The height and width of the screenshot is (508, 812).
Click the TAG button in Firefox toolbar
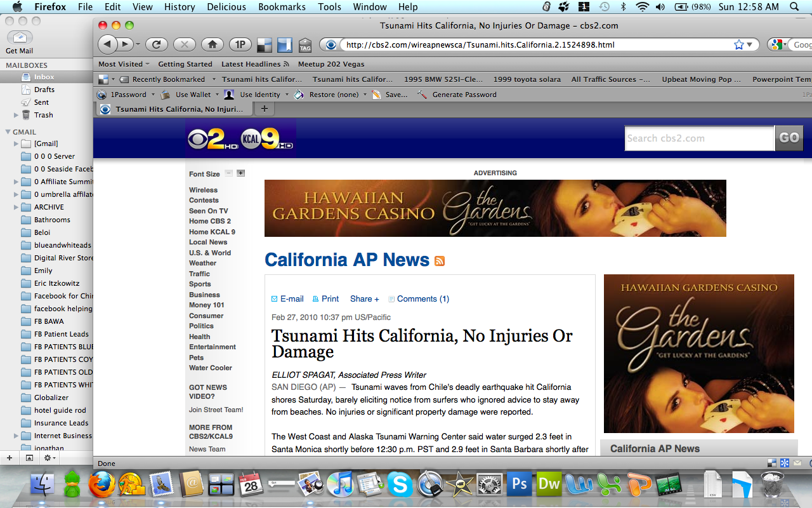pos(305,45)
